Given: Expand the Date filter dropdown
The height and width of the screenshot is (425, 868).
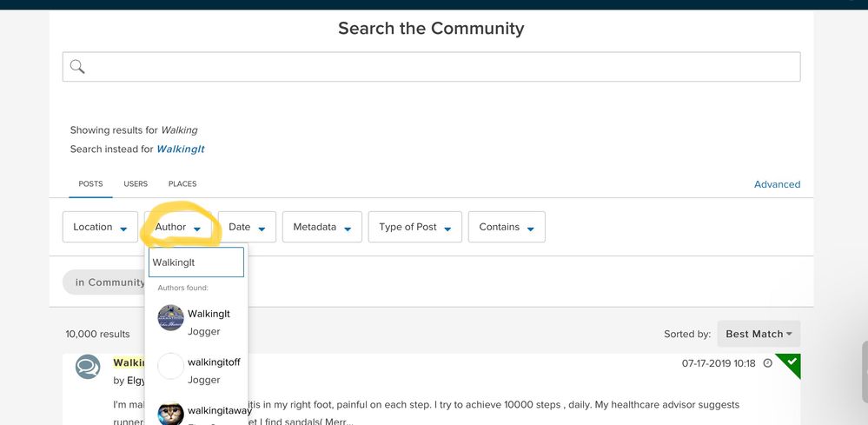Looking at the screenshot, I should (x=247, y=227).
